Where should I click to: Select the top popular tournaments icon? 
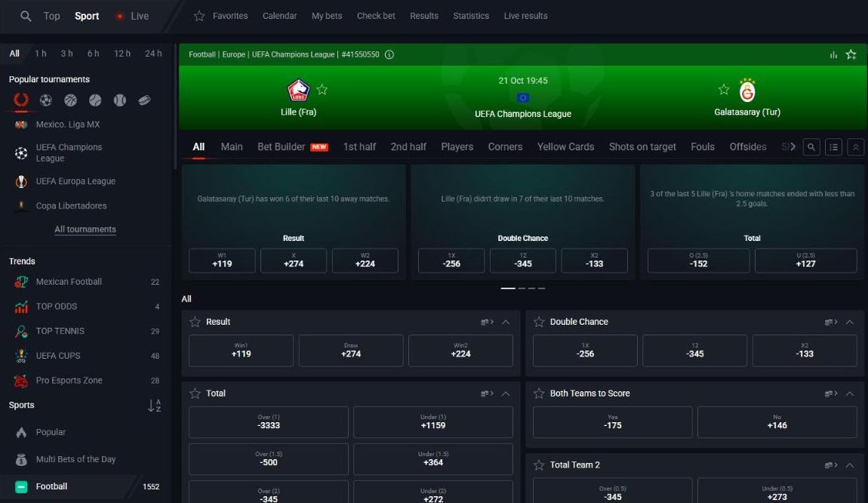pyautogui.click(x=21, y=100)
